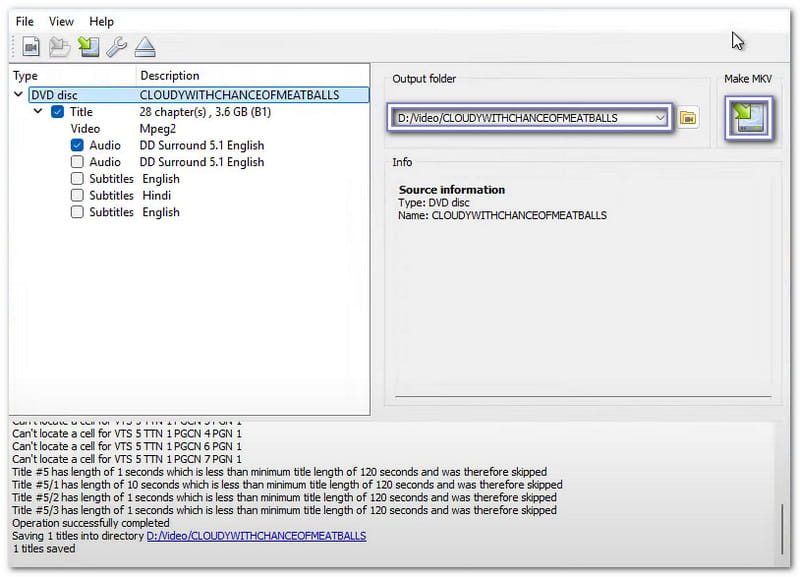Open the D:/Video/CLOUDYWITHCHANCEOFMEATBALLS directory link in log
Viewport: 800px width, 577px height.
click(x=256, y=536)
